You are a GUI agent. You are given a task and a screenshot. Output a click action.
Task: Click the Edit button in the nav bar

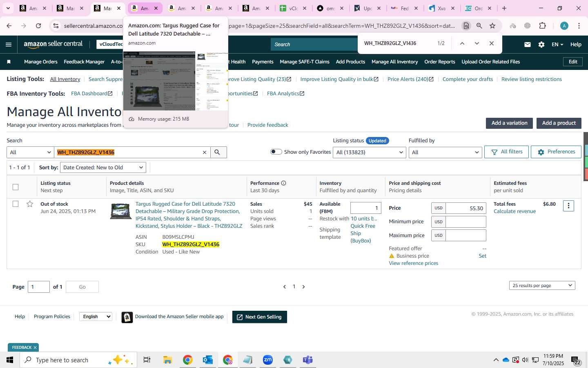pyautogui.click(x=573, y=62)
